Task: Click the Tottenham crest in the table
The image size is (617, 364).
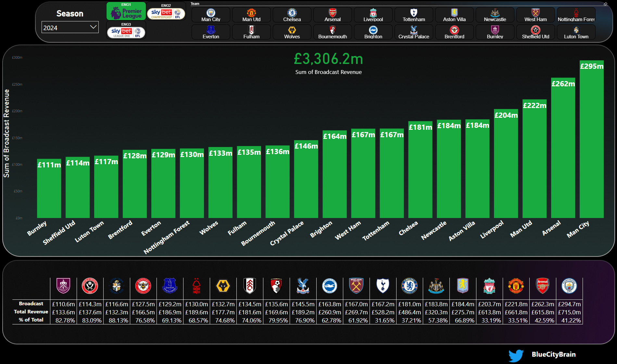Action: tap(383, 286)
